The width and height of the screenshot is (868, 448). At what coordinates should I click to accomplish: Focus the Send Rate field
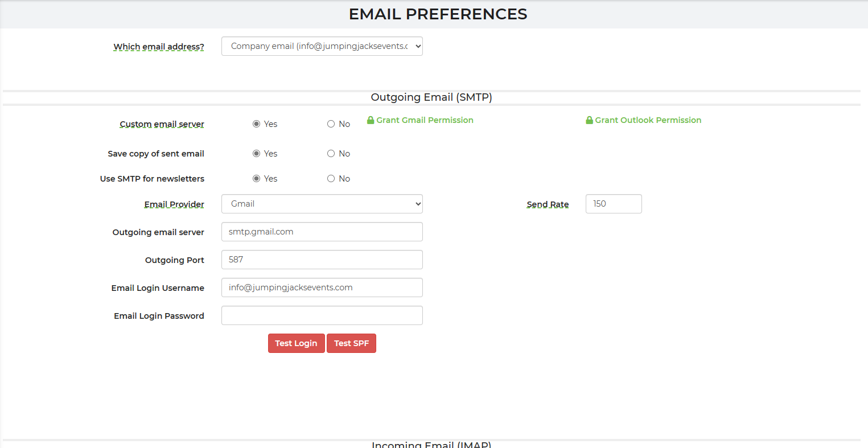[613, 204]
